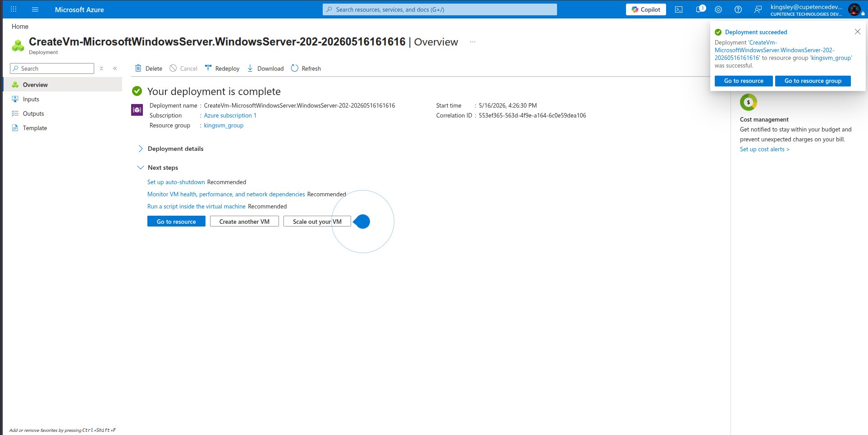
Task: Open Cloud Shell from top bar
Action: 679,9
